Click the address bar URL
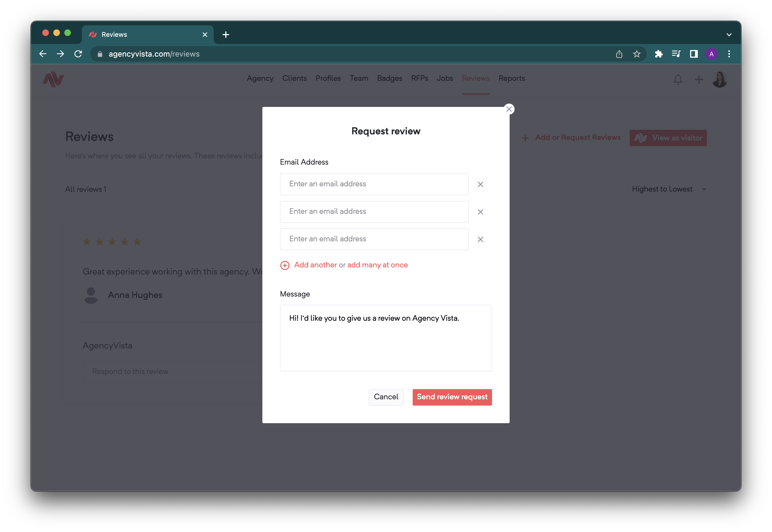The image size is (772, 532). pos(154,54)
